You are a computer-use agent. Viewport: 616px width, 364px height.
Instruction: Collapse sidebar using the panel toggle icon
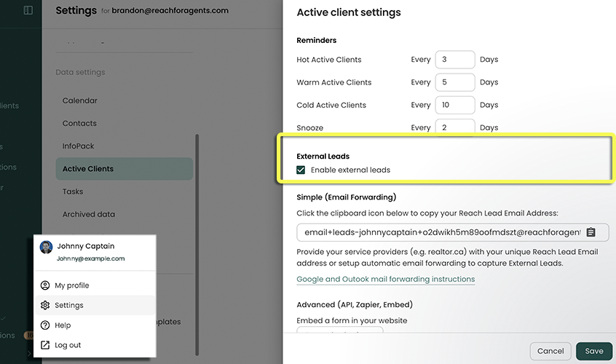(x=28, y=10)
